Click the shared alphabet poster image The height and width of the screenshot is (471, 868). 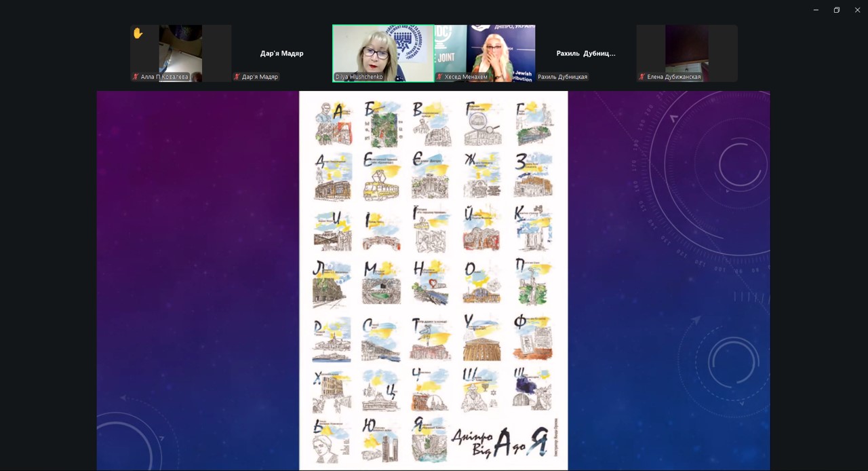[x=433, y=280]
